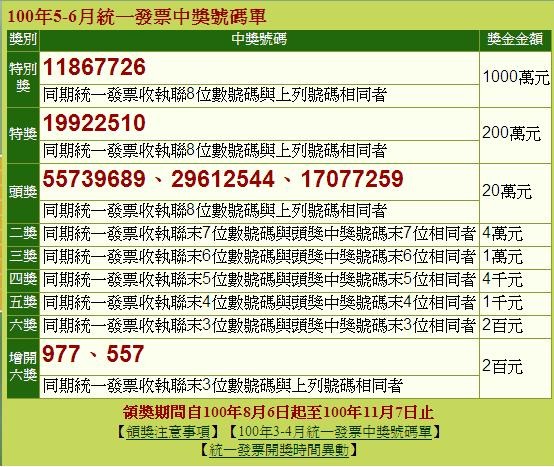Click 2百元 amount in 增開六獎 row

coord(502,367)
